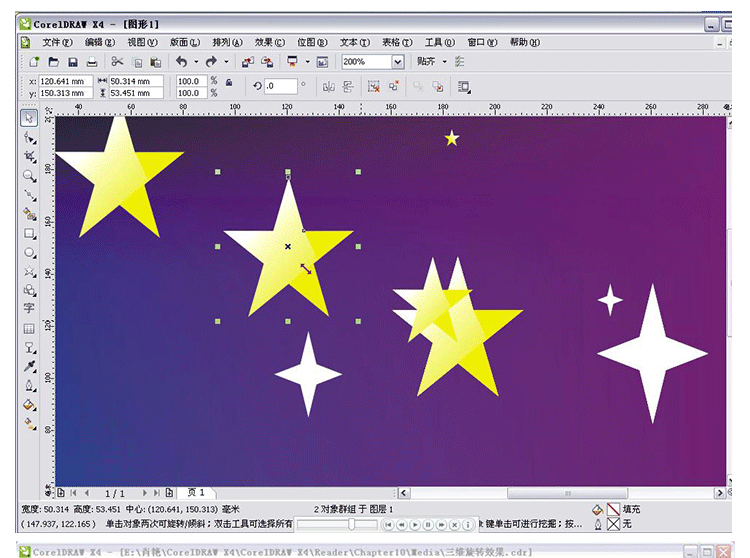
Task: Jump to the last page button
Action: click(156, 492)
